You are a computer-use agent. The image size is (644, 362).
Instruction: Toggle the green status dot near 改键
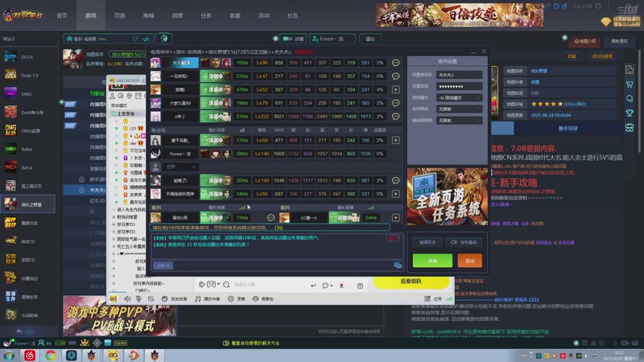pyautogui.click(x=275, y=39)
